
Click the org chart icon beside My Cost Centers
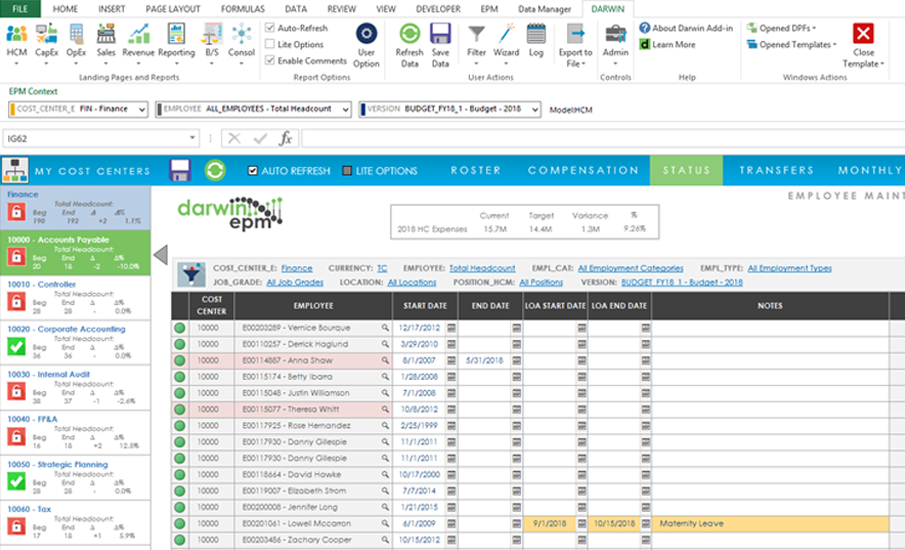[15, 170]
